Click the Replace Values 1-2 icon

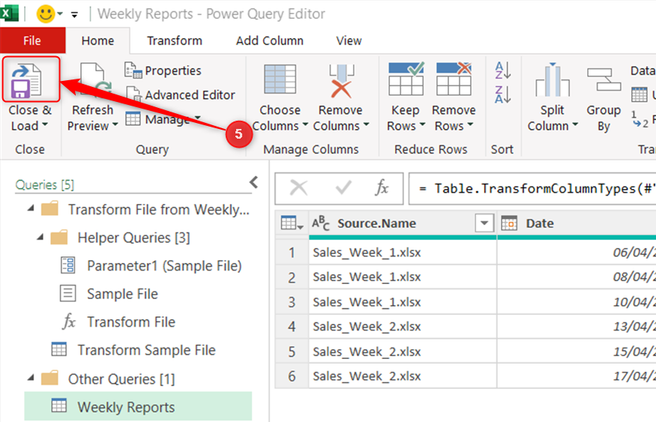point(639,119)
